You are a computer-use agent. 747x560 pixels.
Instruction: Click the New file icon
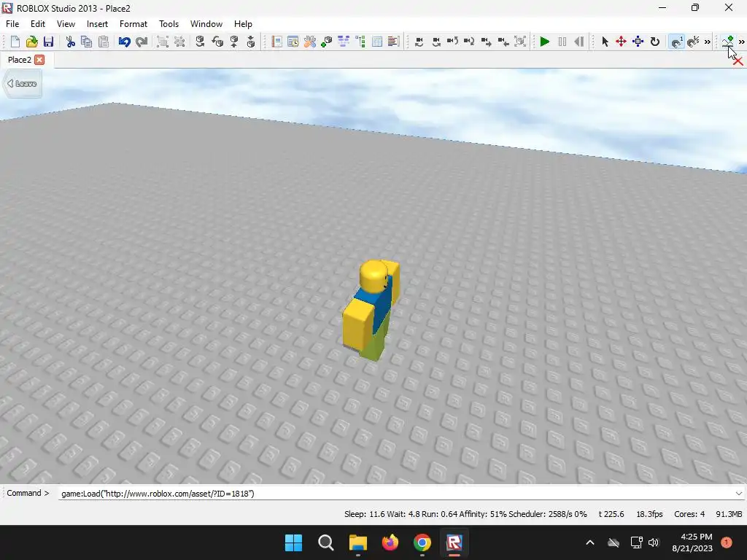[15, 42]
